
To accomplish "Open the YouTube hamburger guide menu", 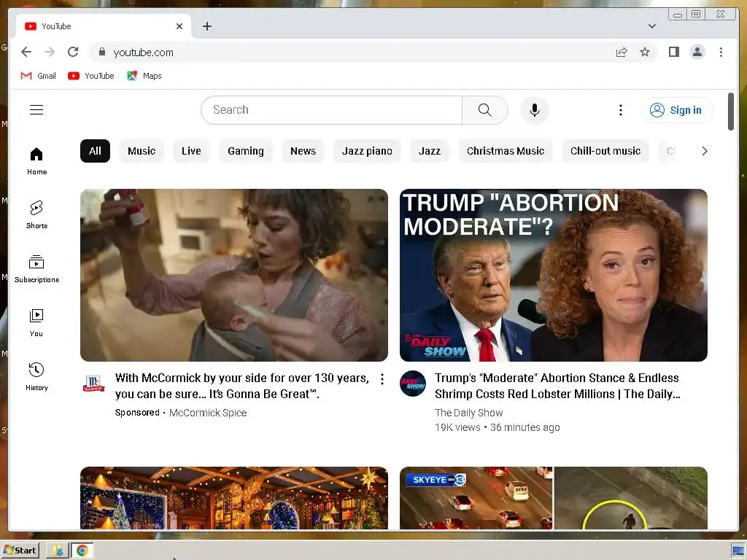I will [36, 110].
